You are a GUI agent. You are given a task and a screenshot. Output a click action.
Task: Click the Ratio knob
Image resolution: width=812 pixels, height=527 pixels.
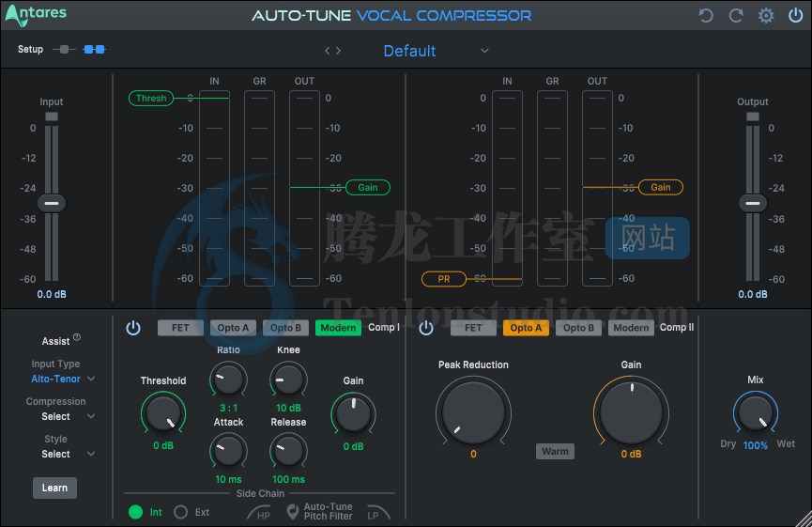tap(228, 380)
